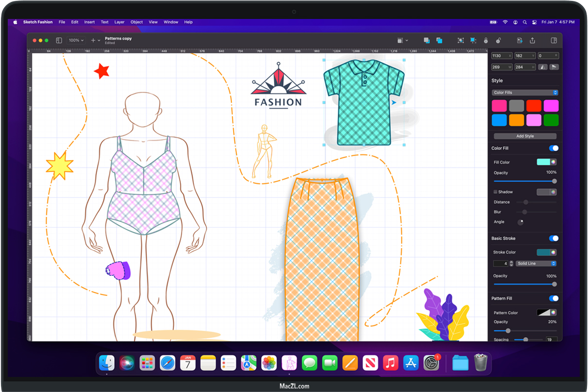Click the unlock toolbar icon
588x392 pixels.
tap(498, 40)
